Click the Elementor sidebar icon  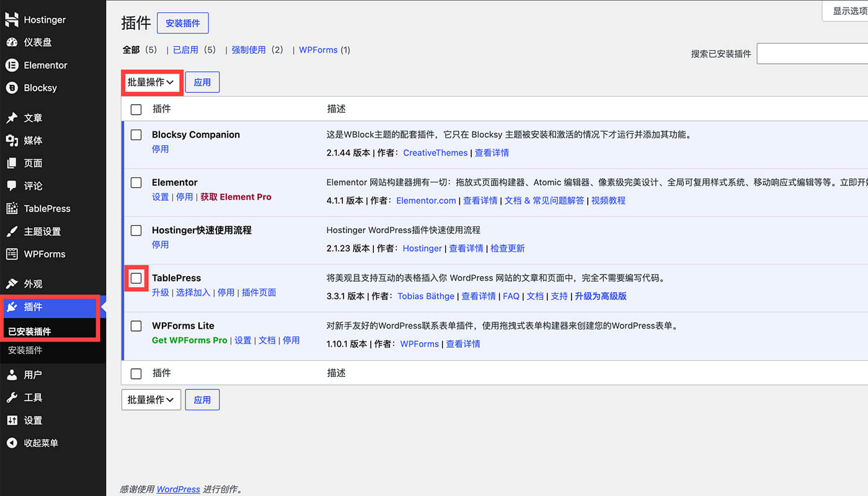(12, 65)
